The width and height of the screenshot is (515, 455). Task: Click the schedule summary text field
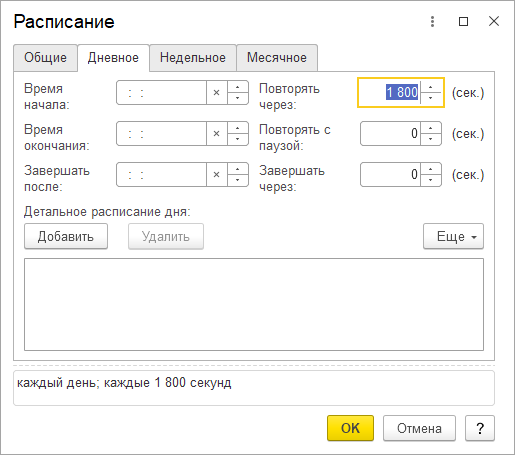click(254, 388)
